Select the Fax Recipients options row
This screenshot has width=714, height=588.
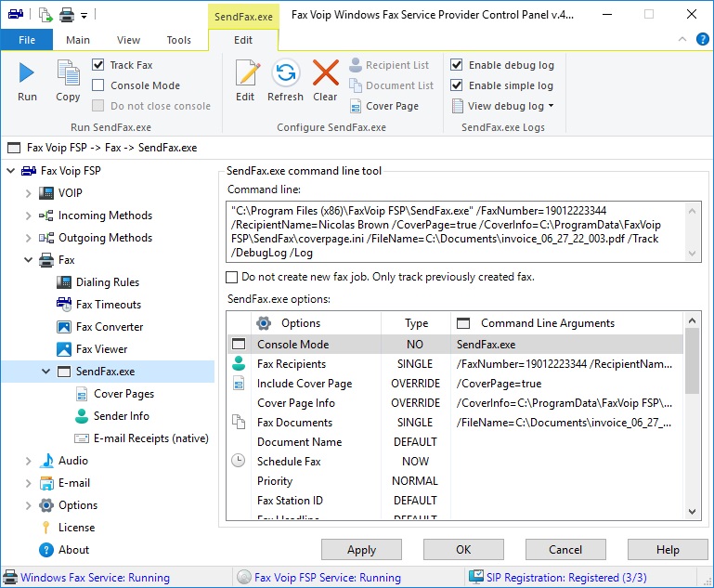tap(455, 364)
